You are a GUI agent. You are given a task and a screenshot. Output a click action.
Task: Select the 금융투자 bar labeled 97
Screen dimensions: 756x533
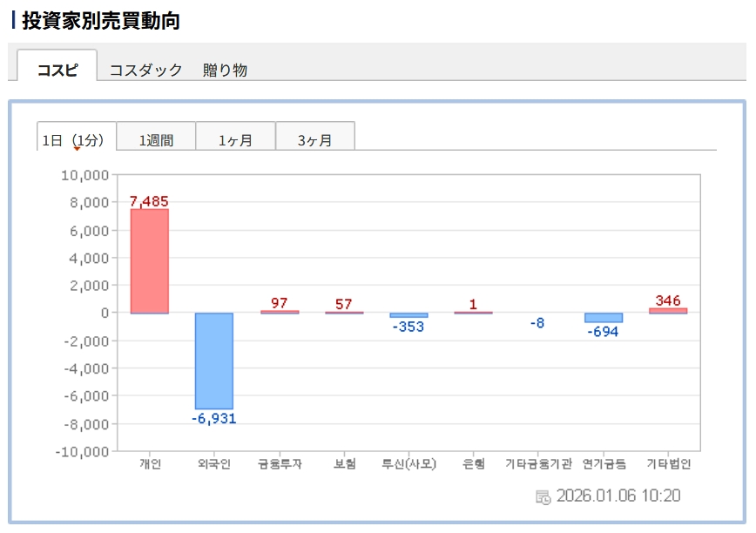pos(279,312)
